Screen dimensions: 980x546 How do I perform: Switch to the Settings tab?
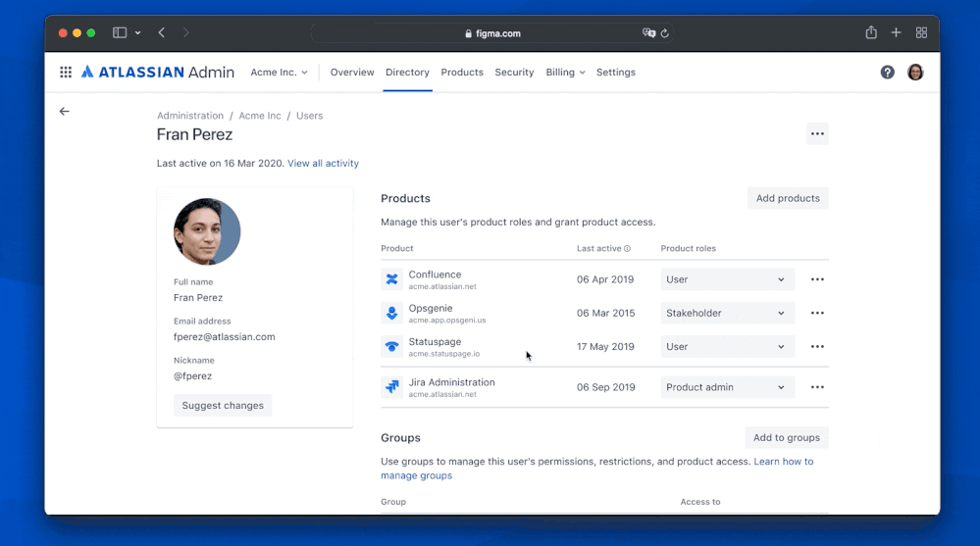(x=616, y=73)
